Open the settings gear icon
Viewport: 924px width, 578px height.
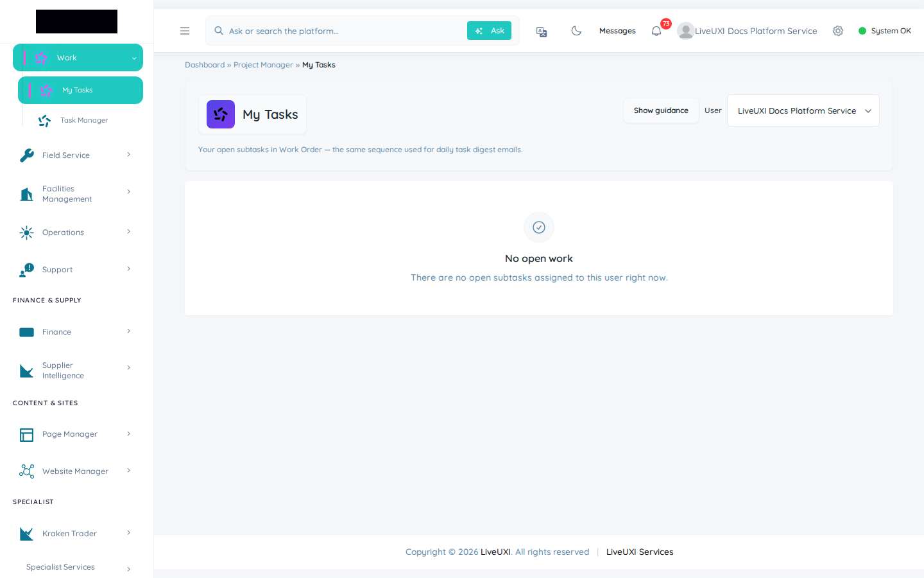[838, 31]
